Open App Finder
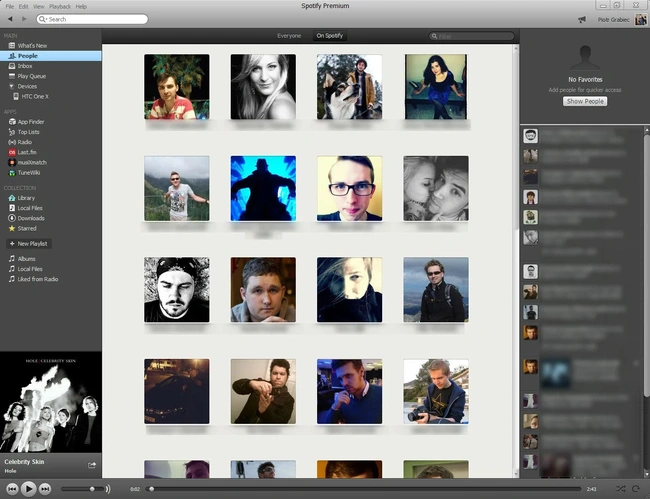 [30, 122]
